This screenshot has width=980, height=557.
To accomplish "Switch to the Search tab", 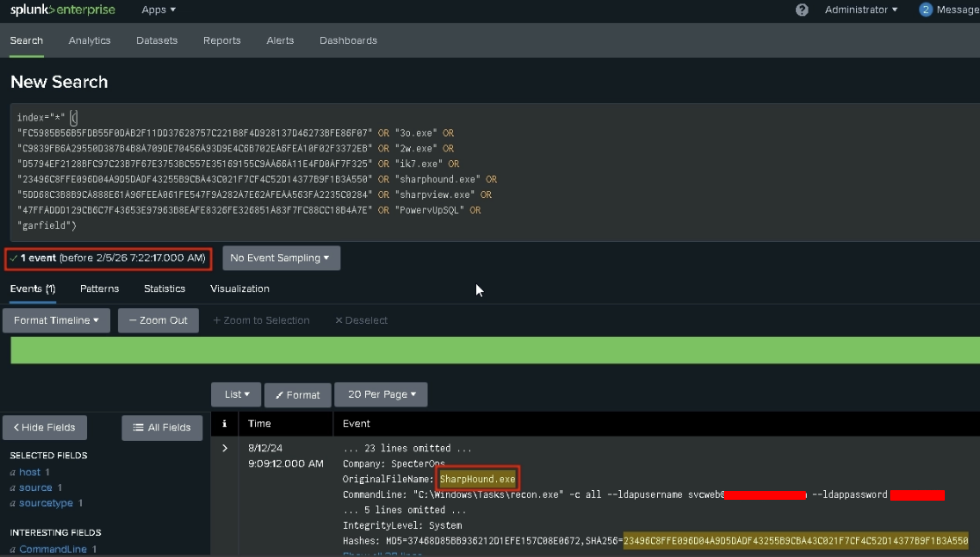I will (x=26, y=40).
